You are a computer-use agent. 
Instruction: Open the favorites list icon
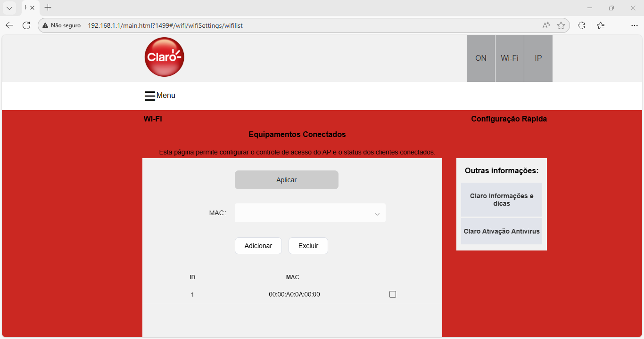point(601,25)
